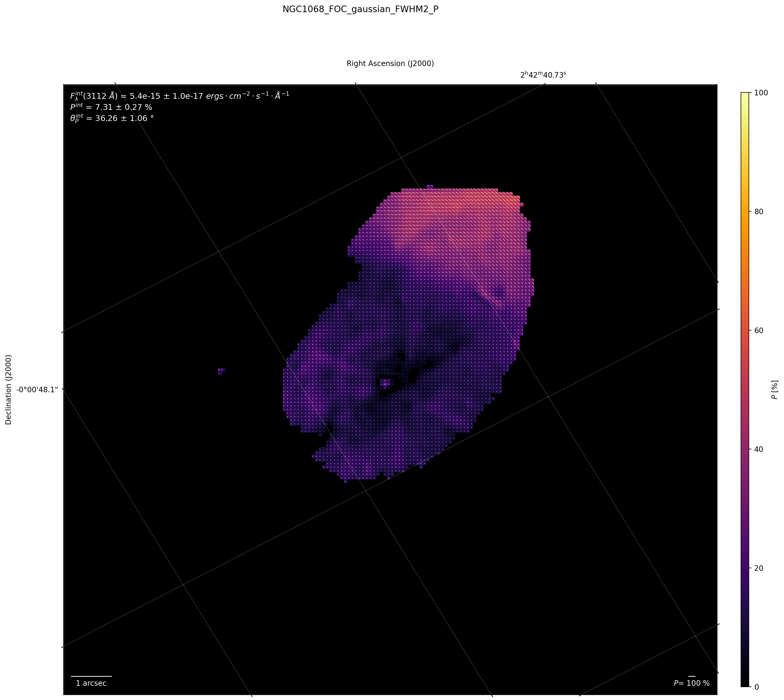The width and height of the screenshot is (784, 700).
Task: Click the colorbar tick labeled 100
Action: point(762,93)
